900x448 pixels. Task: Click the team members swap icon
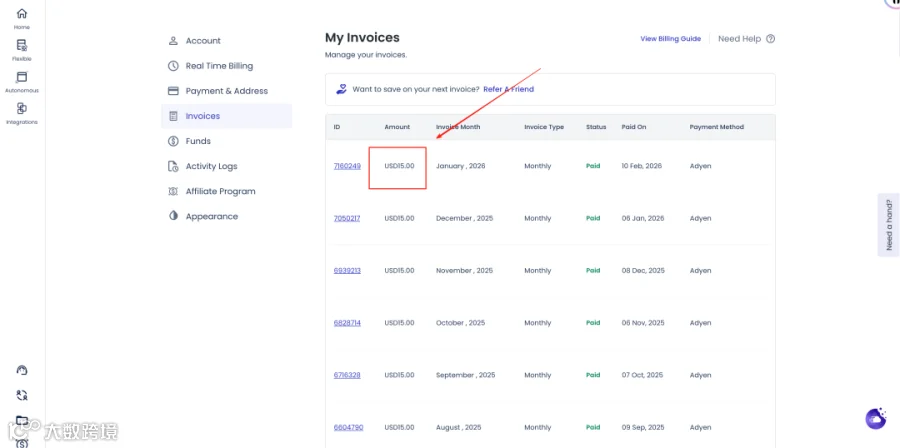click(22, 395)
